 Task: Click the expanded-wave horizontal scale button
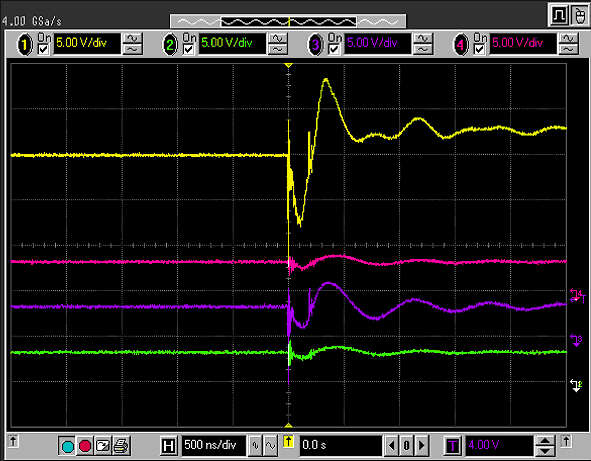point(271,446)
